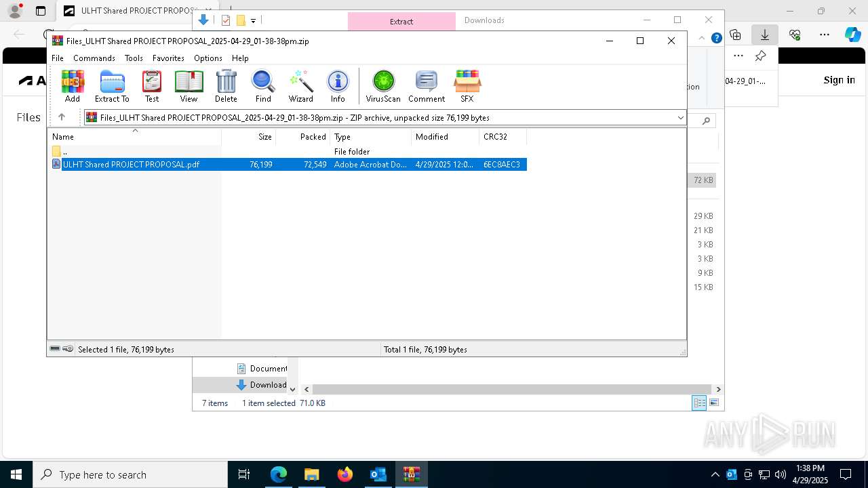
Task: Open the notification center icon
Action: tap(846, 474)
